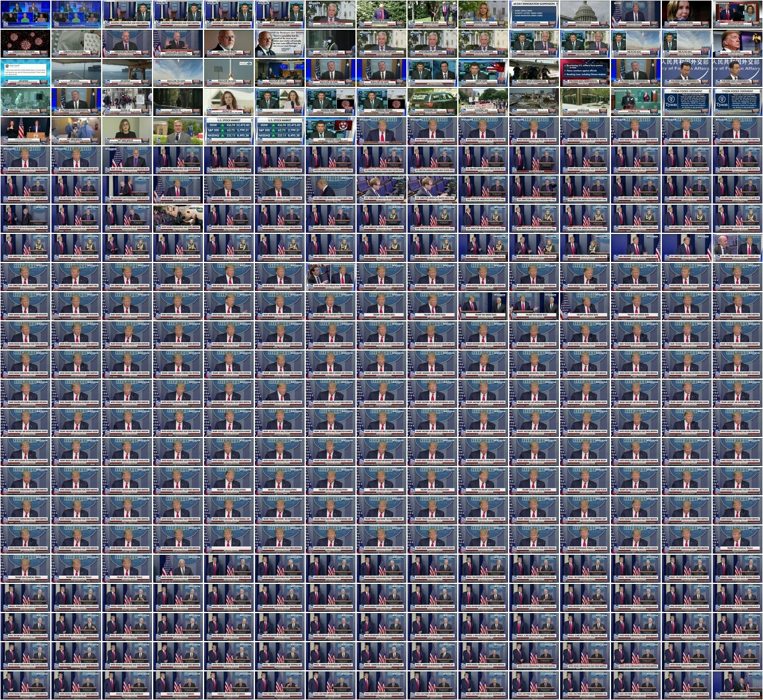
Task: Open the very first thumbnail in the grid
Action: coord(25,14)
